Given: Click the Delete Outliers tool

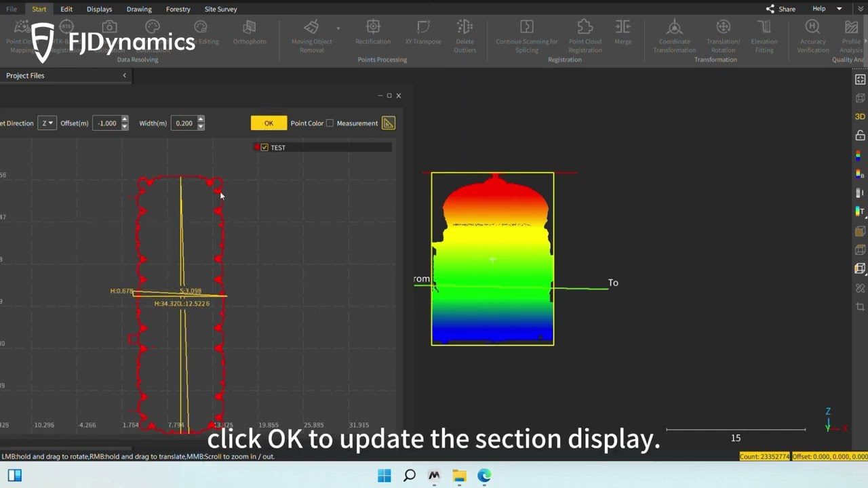Looking at the screenshot, I should pos(465,35).
